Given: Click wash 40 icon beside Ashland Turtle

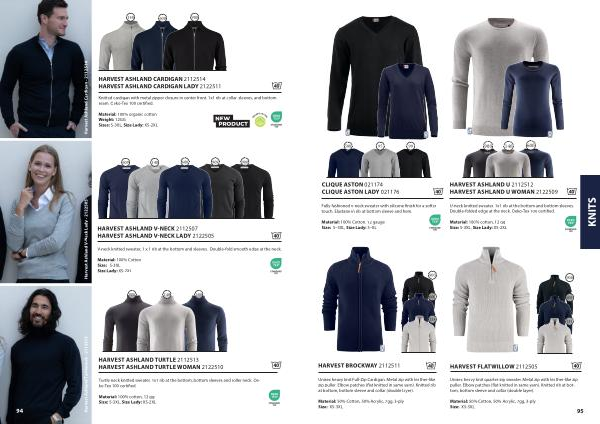Looking at the screenshot, I should click(276, 365).
